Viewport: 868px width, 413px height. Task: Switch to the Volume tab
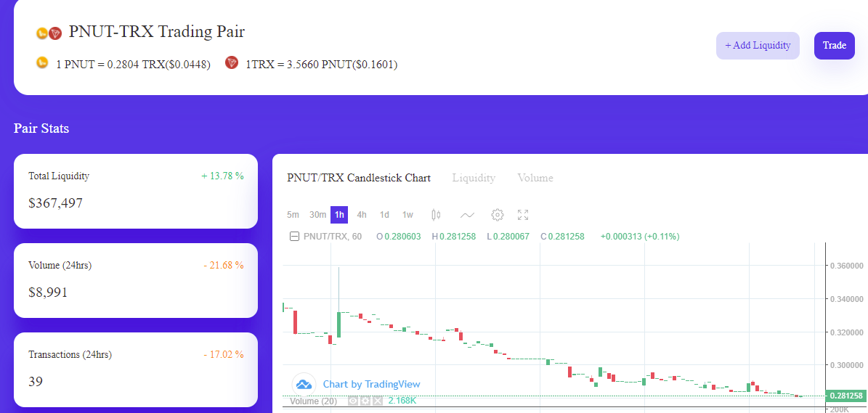(x=535, y=178)
